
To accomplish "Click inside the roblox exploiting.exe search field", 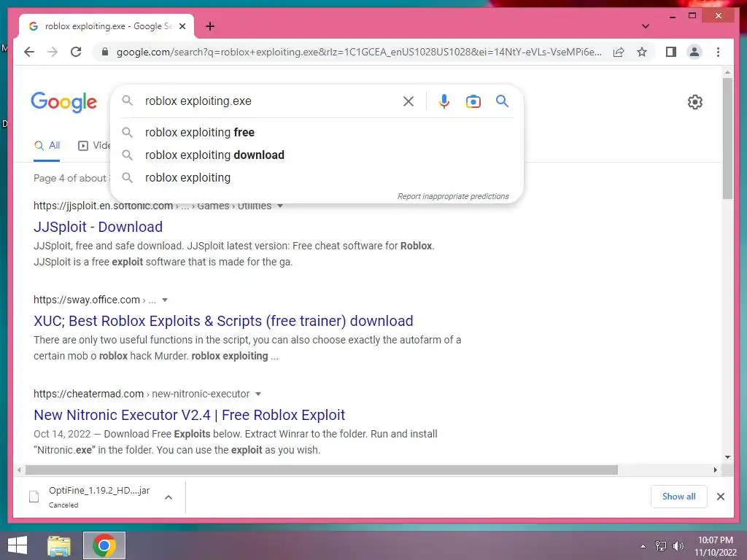I will (x=269, y=101).
